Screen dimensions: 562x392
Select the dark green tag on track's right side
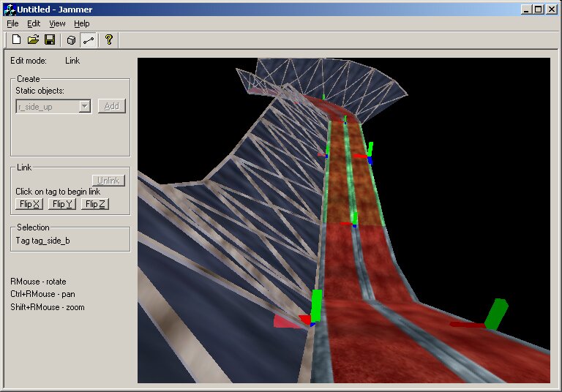pos(496,313)
